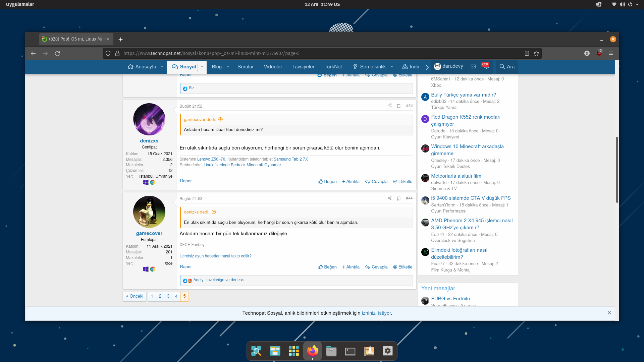Open the Videolar menu item

point(273,67)
